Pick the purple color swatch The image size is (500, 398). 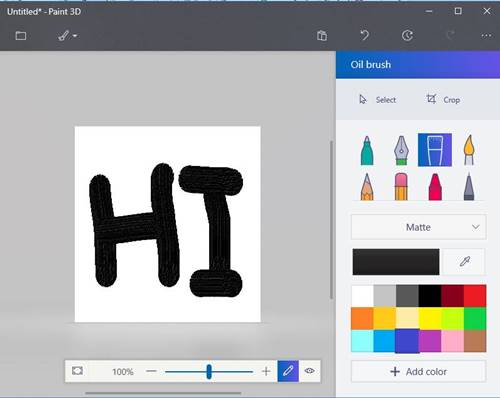(x=430, y=341)
